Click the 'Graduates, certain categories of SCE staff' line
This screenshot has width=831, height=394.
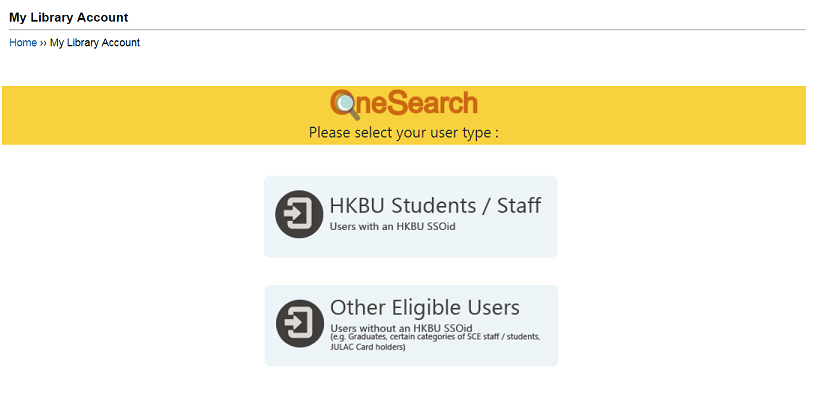coord(435,337)
